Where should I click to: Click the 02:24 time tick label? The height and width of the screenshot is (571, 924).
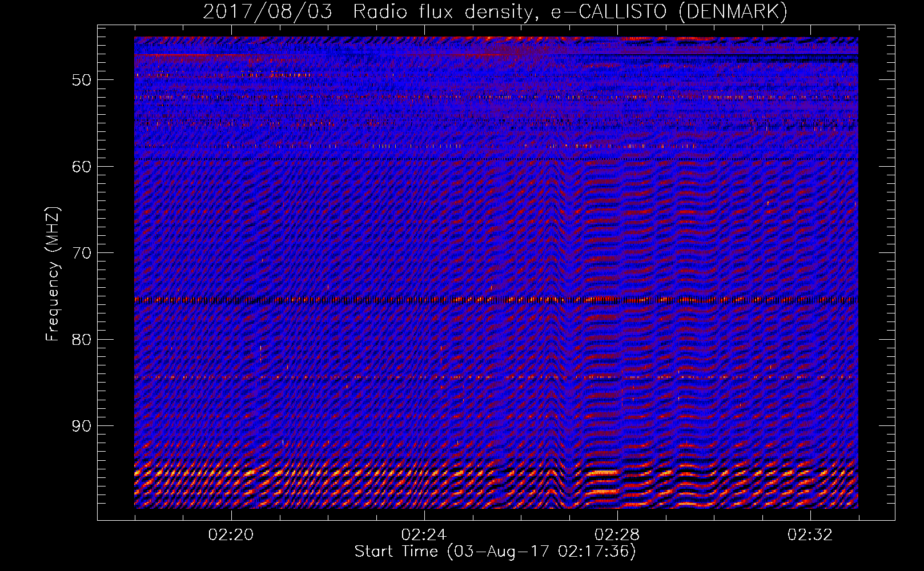[x=424, y=535]
